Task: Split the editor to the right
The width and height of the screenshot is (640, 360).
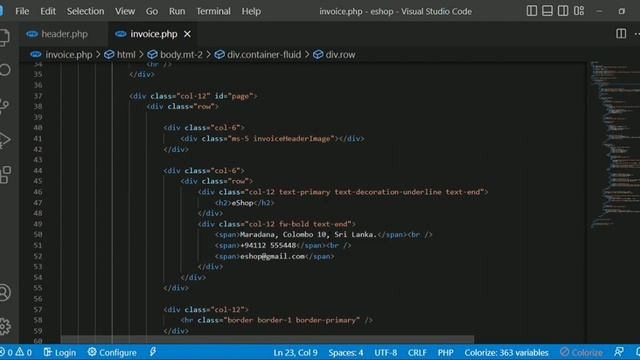Action: pos(621,33)
